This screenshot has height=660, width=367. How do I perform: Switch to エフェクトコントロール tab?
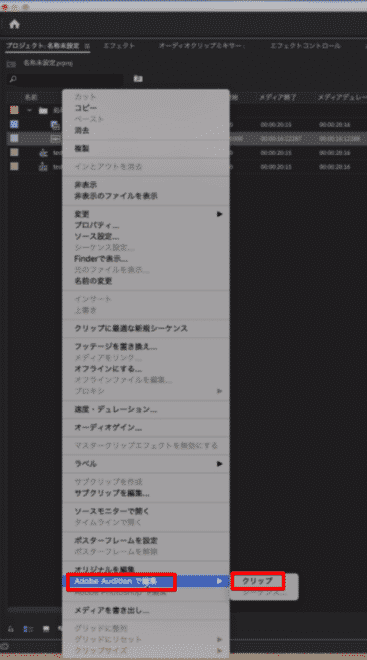click(x=305, y=46)
